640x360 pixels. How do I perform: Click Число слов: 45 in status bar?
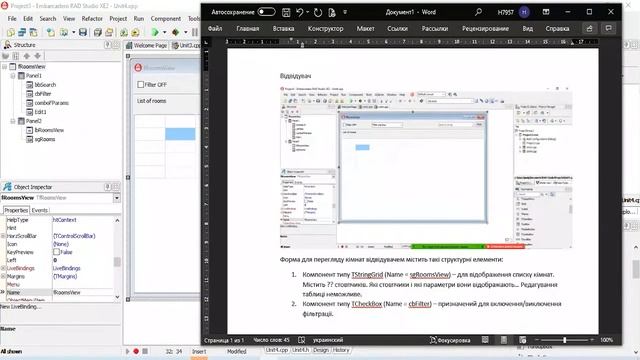tap(271, 340)
